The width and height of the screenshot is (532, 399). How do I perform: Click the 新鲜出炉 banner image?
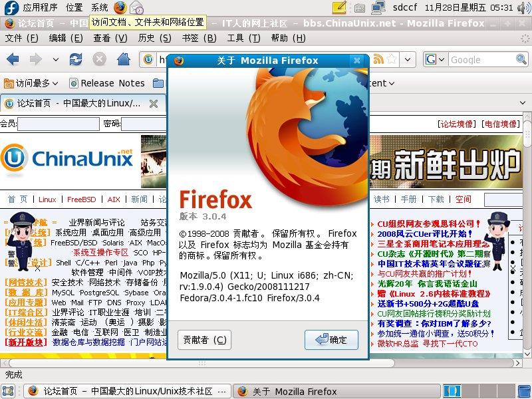pyautogui.click(x=446, y=162)
